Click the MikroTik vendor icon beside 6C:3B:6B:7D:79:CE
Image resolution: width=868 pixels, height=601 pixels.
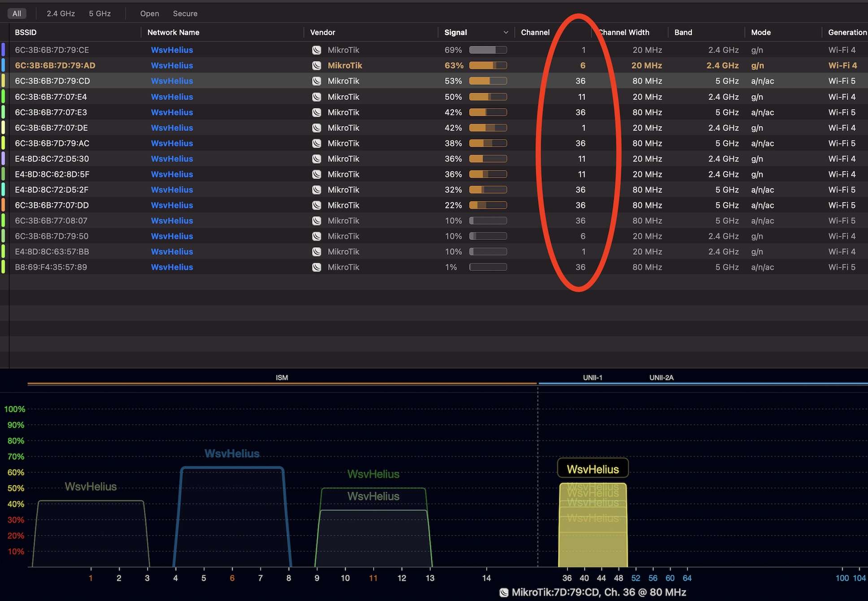pyautogui.click(x=317, y=50)
